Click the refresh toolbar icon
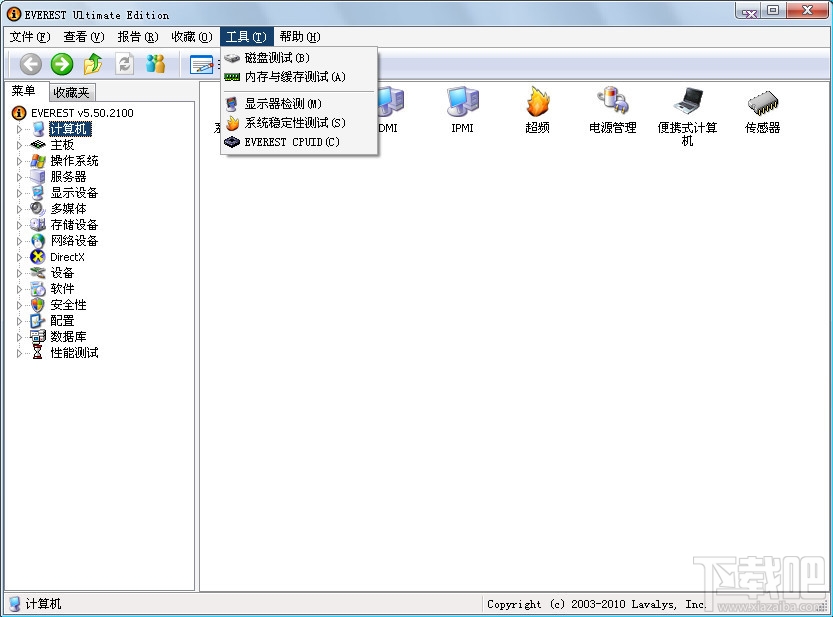The image size is (833, 617). click(122, 63)
